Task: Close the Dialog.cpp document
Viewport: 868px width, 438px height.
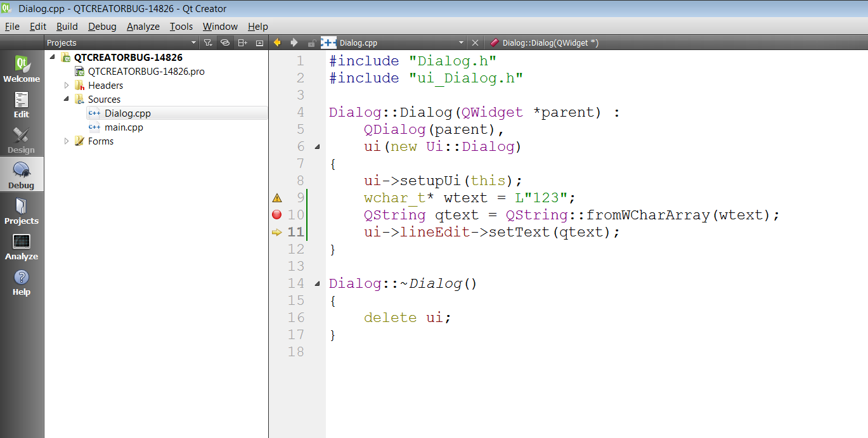Action: coord(476,43)
